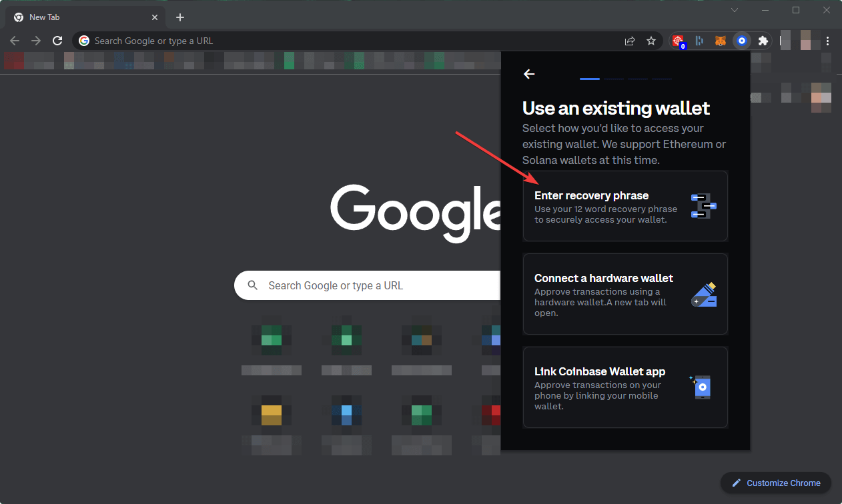Navigate back in the browser toolbar
The image size is (842, 504).
(x=15, y=41)
